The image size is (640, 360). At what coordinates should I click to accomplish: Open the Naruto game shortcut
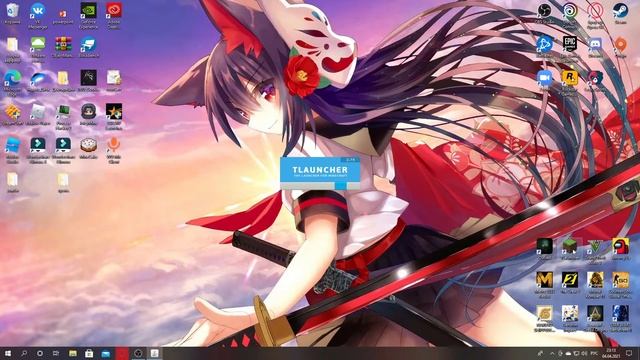click(x=544, y=314)
